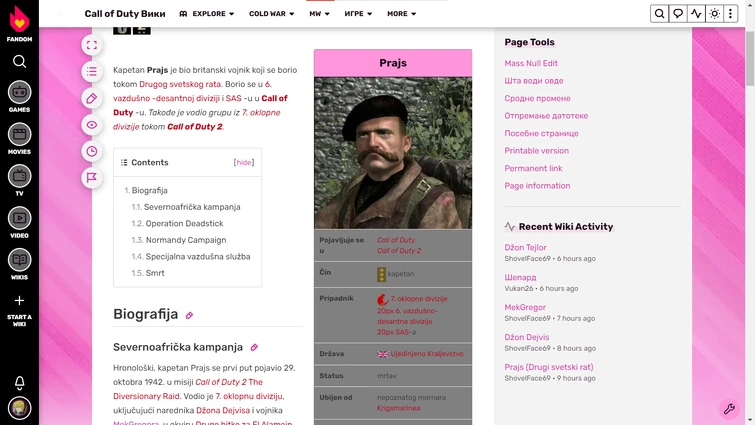Image resolution: width=755 pixels, height=425 pixels.
Task: Click the edit pencil icon in side toolbar
Action: [x=91, y=98]
